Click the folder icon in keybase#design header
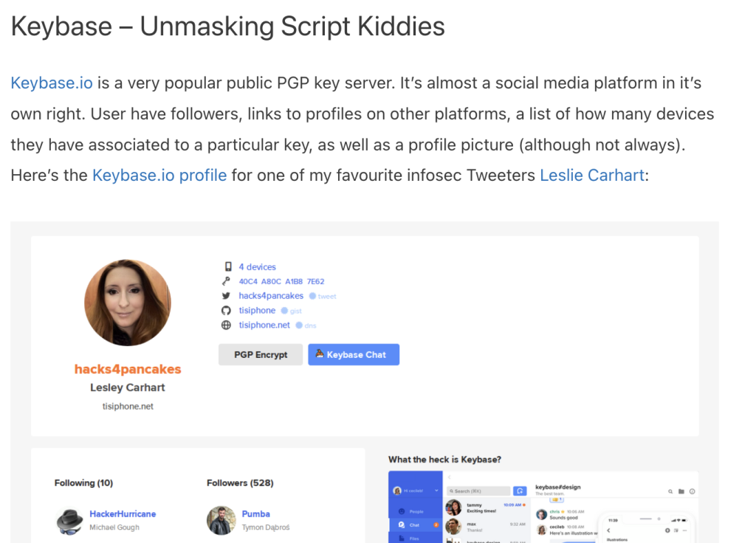 coord(681,491)
